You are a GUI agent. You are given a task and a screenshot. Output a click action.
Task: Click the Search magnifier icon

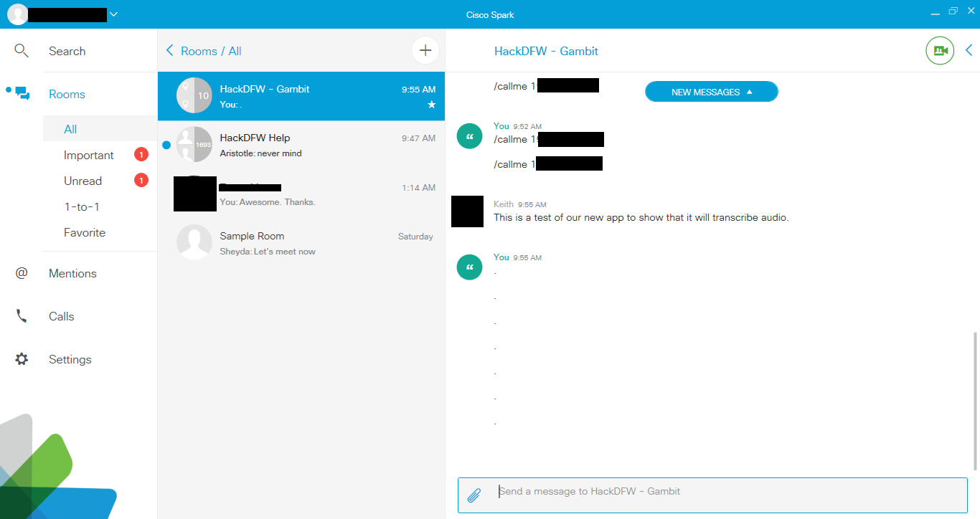pos(22,51)
